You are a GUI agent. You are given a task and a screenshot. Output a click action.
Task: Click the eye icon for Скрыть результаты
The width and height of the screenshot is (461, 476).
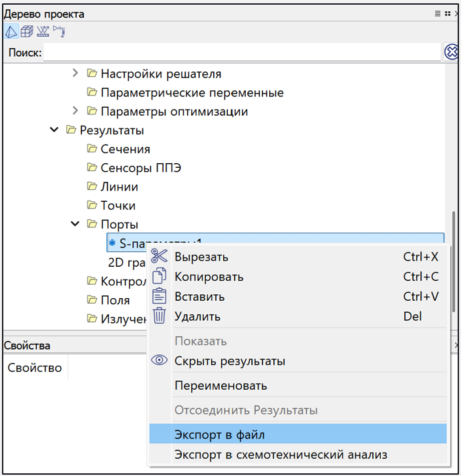(x=159, y=361)
